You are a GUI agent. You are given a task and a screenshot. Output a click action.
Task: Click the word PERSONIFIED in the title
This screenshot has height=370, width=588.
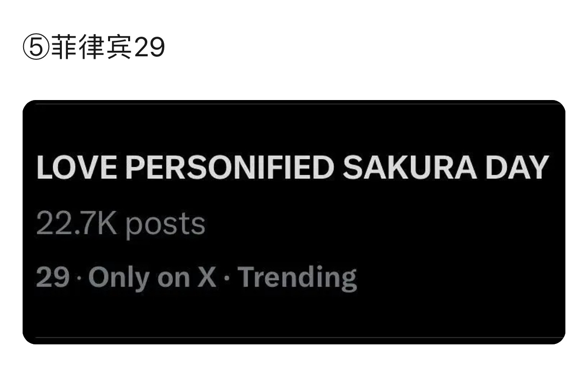[x=230, y=167]
